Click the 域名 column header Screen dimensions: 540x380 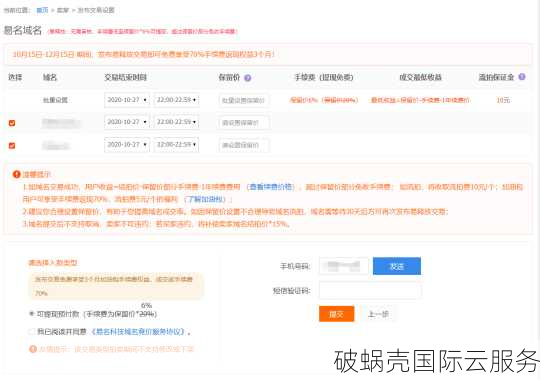pos(50,77)
